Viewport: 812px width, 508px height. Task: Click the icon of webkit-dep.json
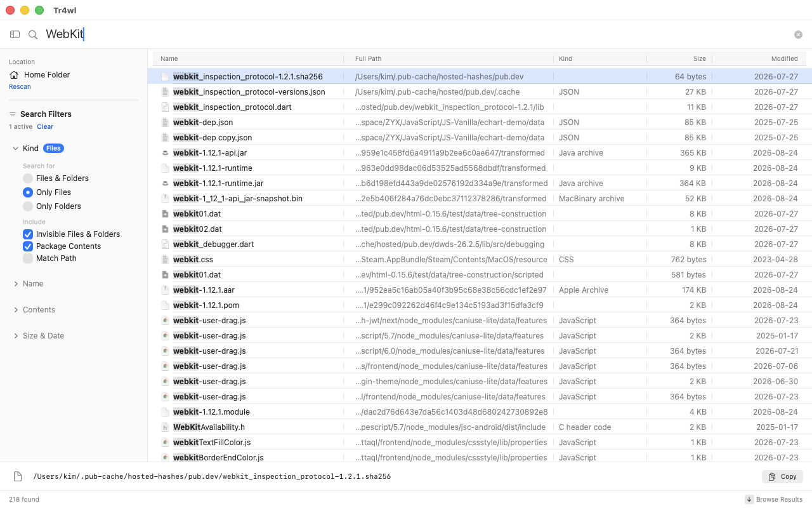165,123
